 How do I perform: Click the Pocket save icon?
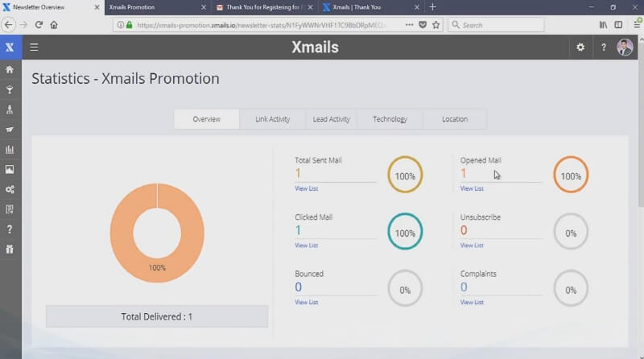click(423, 25)
